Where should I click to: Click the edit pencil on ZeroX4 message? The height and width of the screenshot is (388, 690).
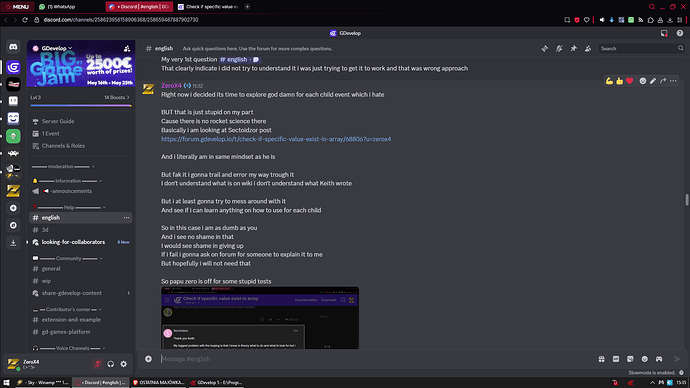pos(653,81)
